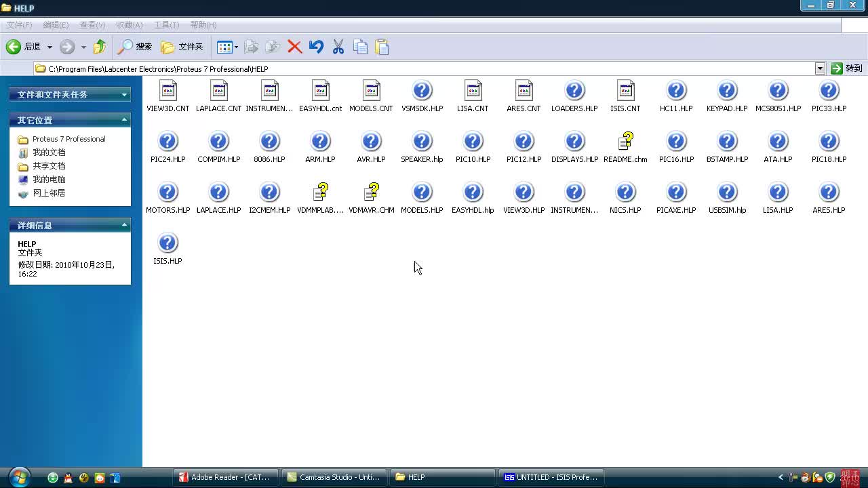Select the LISA.CNT file icon
The height and width of the screenshot is (488, 868).
473,91
